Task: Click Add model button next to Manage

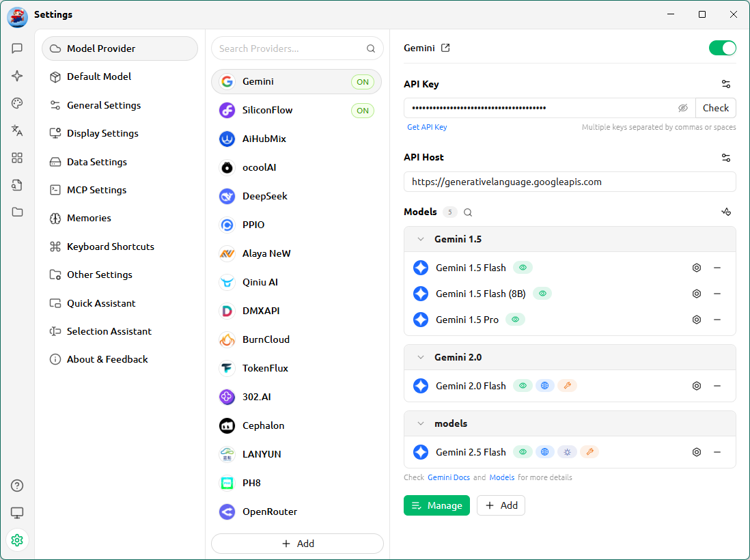Action: (501, 505)
